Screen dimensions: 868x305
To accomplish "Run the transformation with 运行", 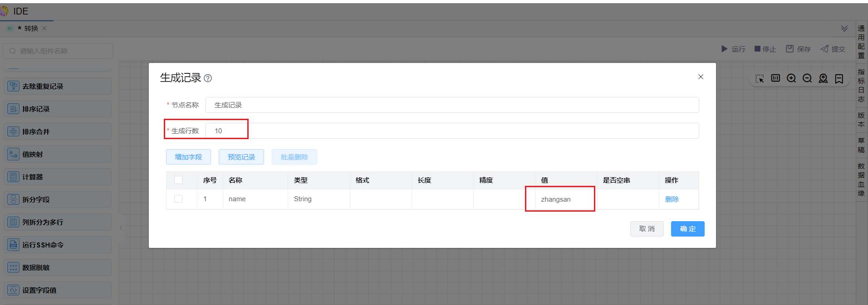I will [x=733, y=49].
